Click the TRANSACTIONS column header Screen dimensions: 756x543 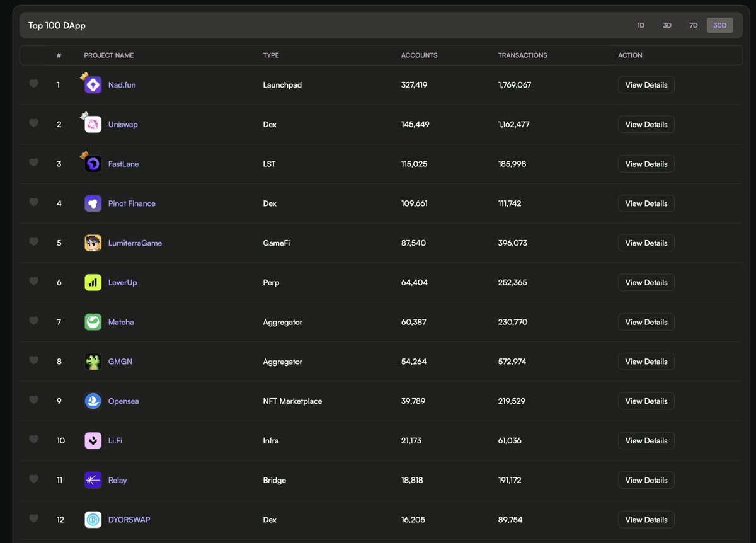point(522,55)
